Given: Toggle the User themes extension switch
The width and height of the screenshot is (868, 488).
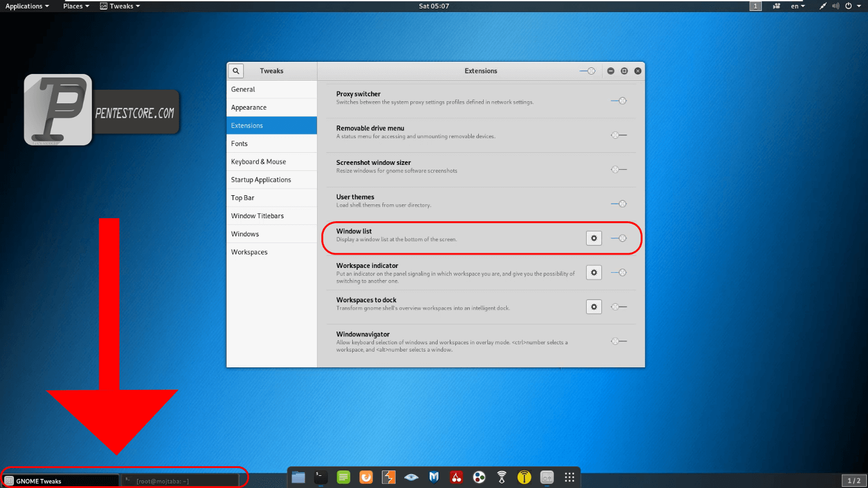Looking at the screenshot, I should (x=618, y=204).
